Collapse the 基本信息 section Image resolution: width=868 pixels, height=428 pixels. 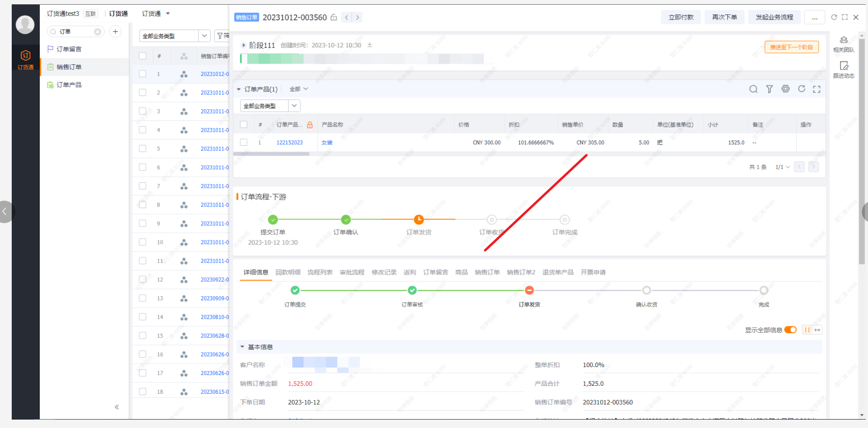pos(242,346)
